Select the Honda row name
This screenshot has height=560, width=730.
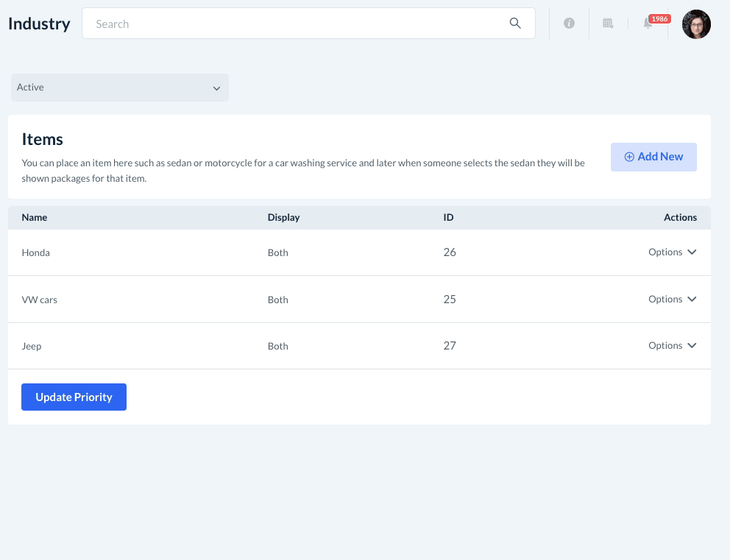tap(36, 253)
